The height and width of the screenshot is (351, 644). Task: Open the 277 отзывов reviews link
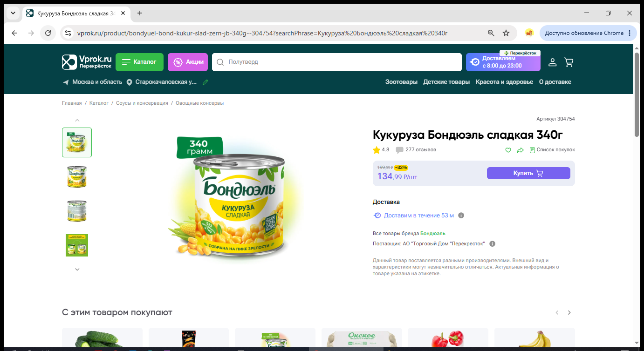coord(421,150)
